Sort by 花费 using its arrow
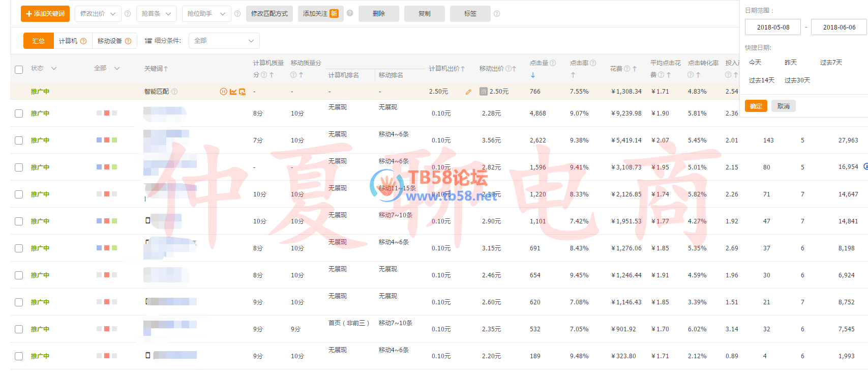Viewport: 868px width, 371px height. (635, 69)
